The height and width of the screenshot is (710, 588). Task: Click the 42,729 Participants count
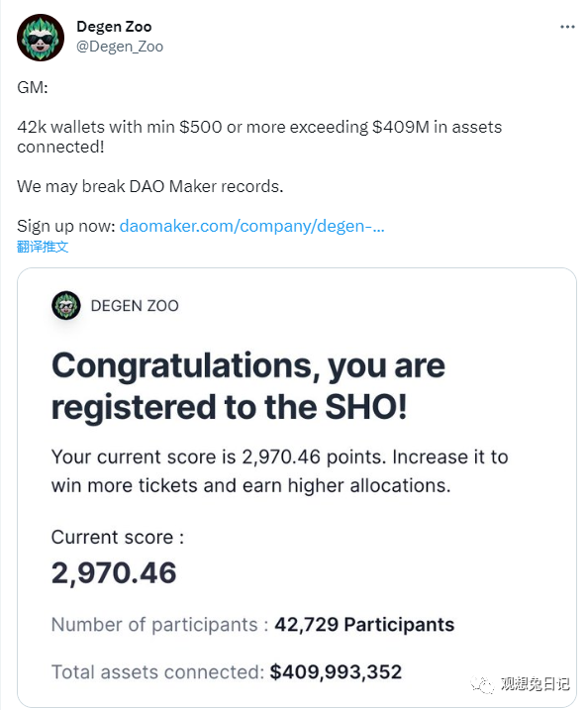coord(364,625)
